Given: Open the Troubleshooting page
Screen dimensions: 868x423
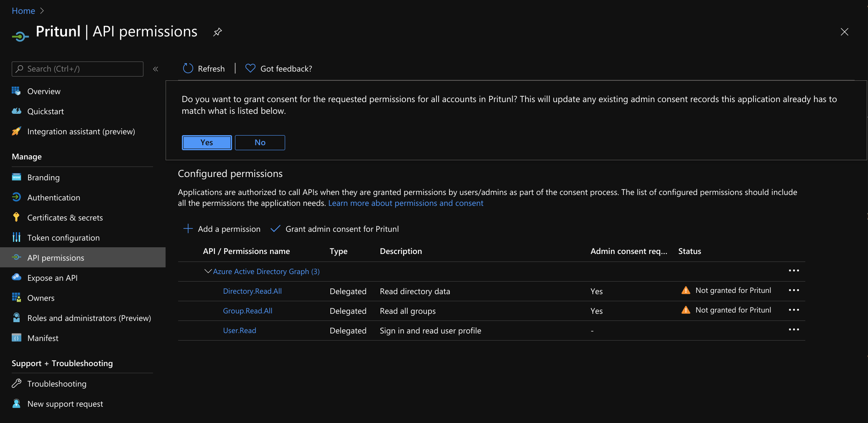Looking at the screenshot, I should (x=57, y=384).
